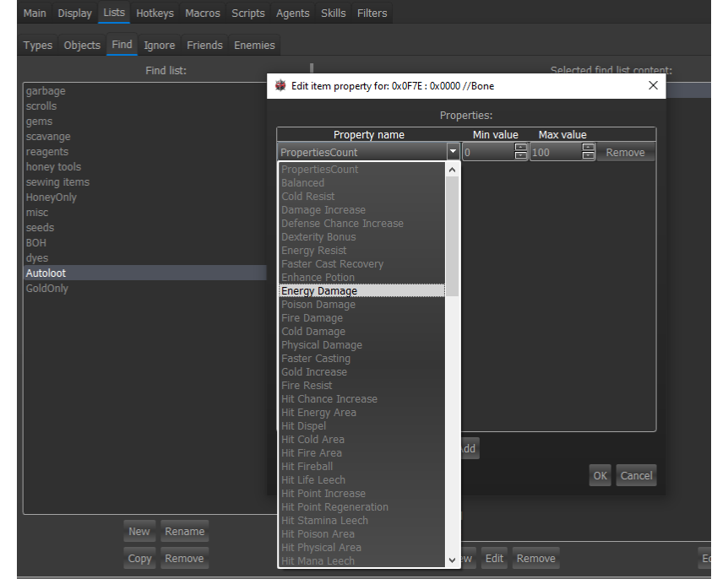The height and width of the screenshot is (579, 728).
Task: Choose Defense Chance Increase option
Action: [x=361, y=223]
